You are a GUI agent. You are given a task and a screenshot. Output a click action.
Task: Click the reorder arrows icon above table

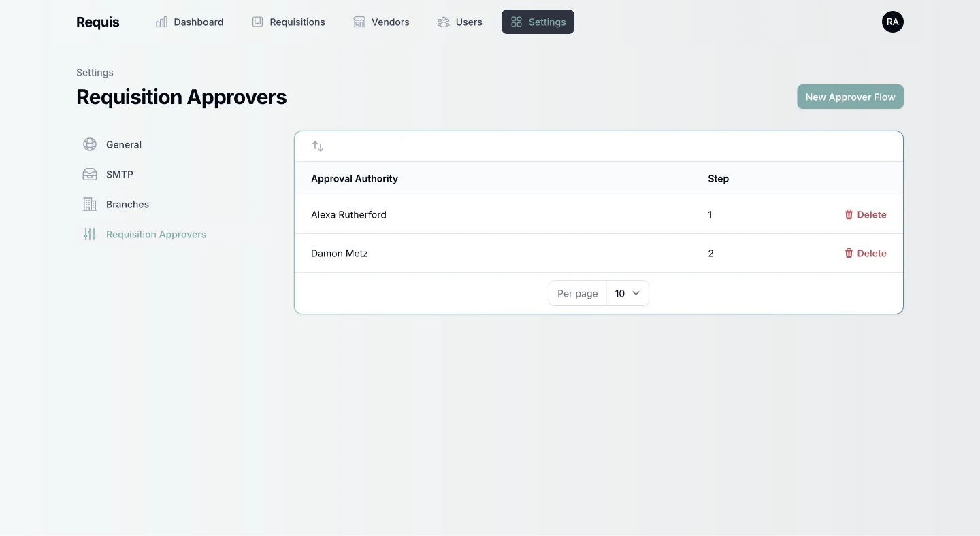coord(318,146)
